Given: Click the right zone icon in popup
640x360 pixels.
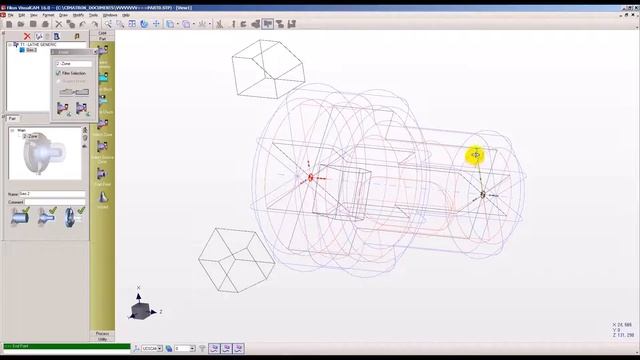Looking at the screenshot, I should (82, 109).
